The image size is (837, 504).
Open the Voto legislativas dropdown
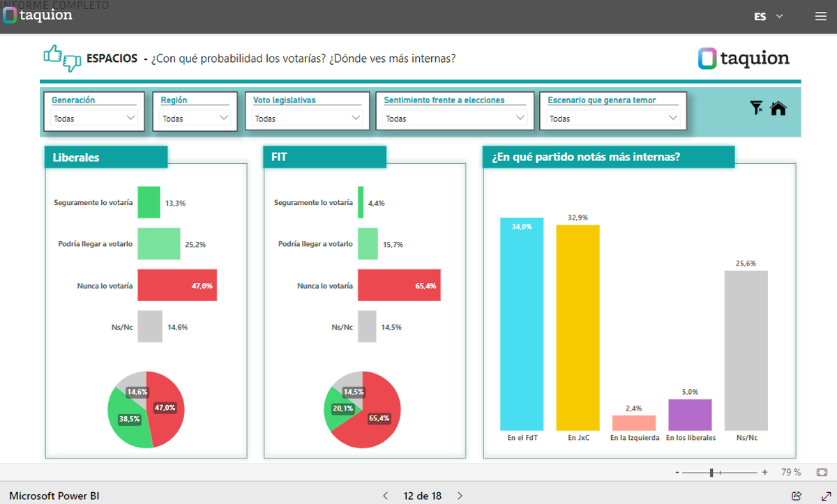308,119
